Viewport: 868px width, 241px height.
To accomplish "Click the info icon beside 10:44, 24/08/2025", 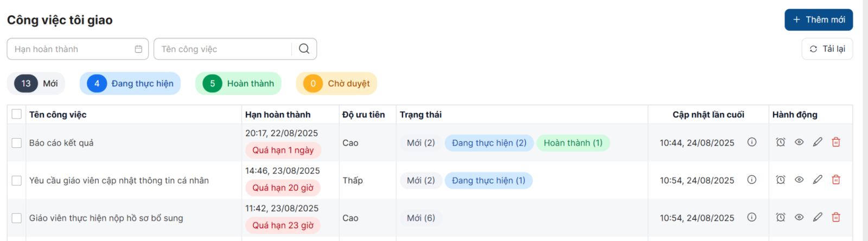I will tap(752, 142).
